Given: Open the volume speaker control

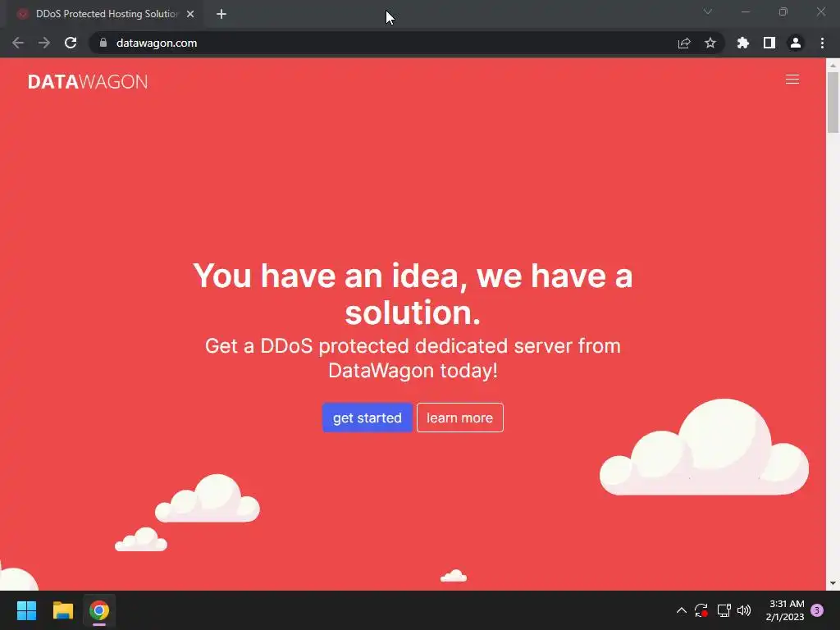Looking at the screenshot, I should click(744, 610).
